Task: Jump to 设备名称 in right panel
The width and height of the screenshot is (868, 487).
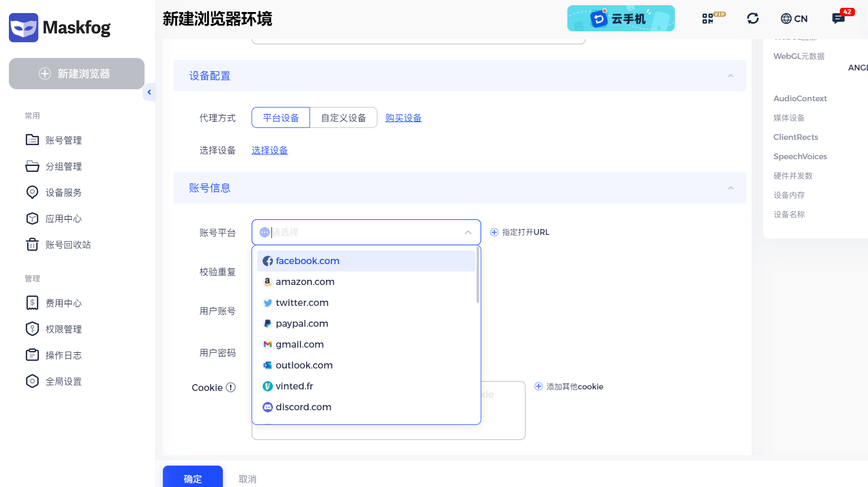Action: 789,215
